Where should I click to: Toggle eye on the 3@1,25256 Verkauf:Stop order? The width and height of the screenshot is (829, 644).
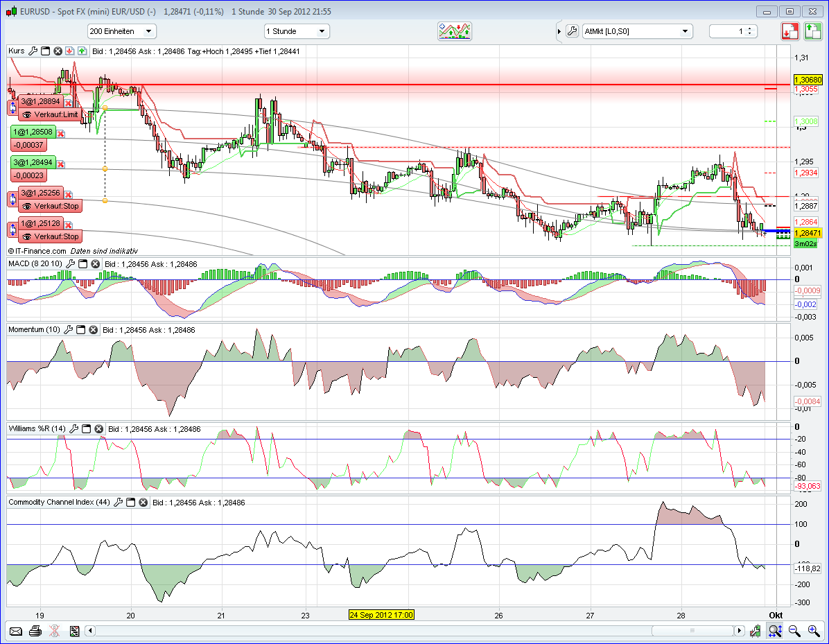point(27,206)
